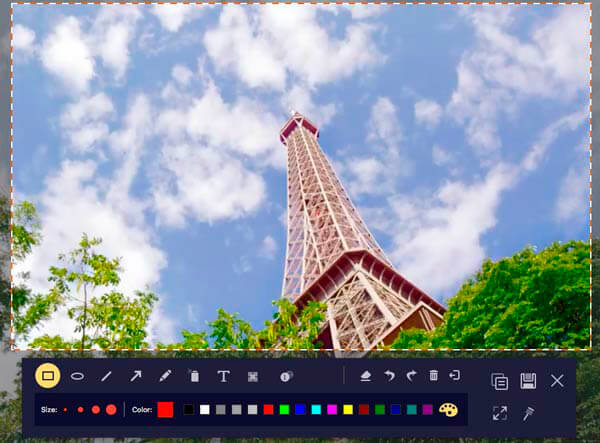Pick the arrow annotation tool

tap(135, 376)
